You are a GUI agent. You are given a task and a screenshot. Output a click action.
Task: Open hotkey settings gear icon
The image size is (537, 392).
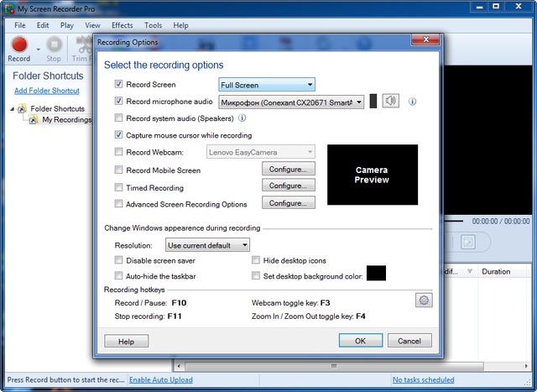[x=424, y=301]
